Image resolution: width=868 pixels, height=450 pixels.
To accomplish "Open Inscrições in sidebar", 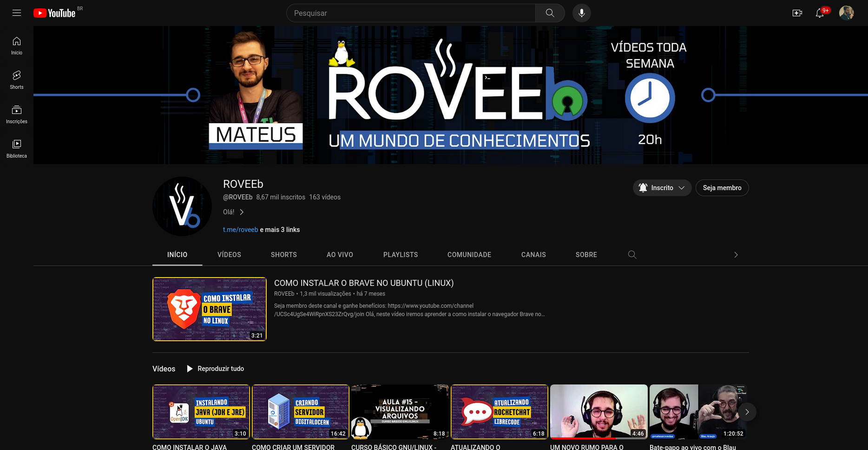I will [17, 114].
